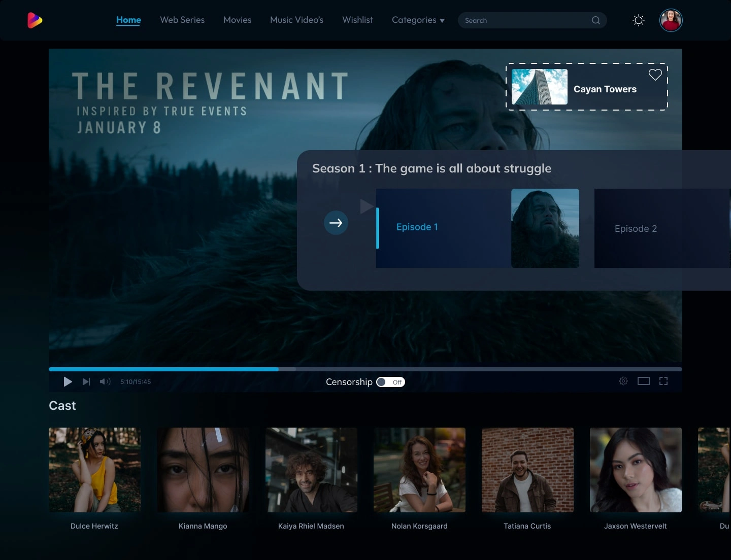Viewport: 731px width, 560px height.
Task: Click the round arrow button beside episodes
Action: point(336,223)
